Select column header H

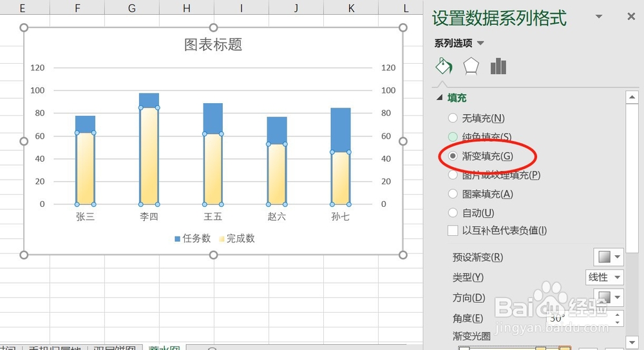click(x=187, y=8)
